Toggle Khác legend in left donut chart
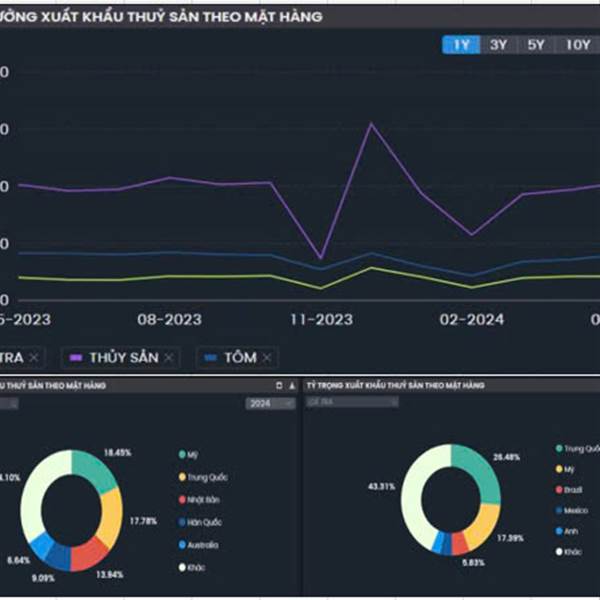 (x=192, y=567)
